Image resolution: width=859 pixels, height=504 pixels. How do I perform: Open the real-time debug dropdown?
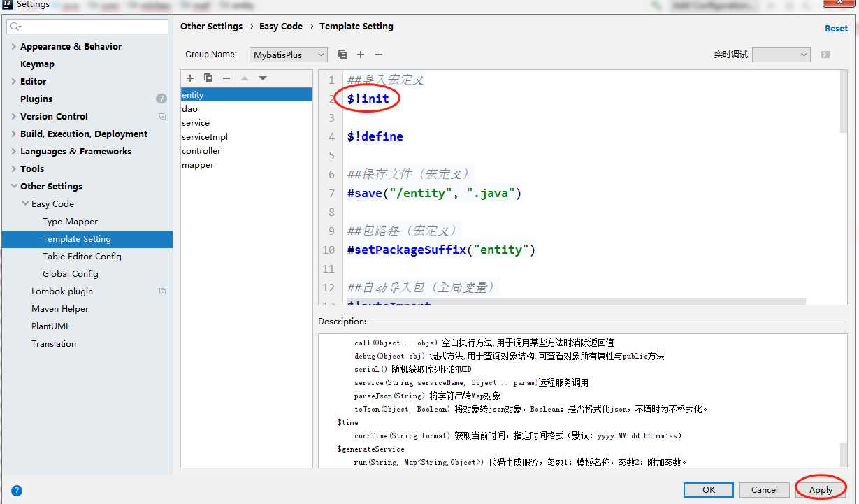[781, 55]
